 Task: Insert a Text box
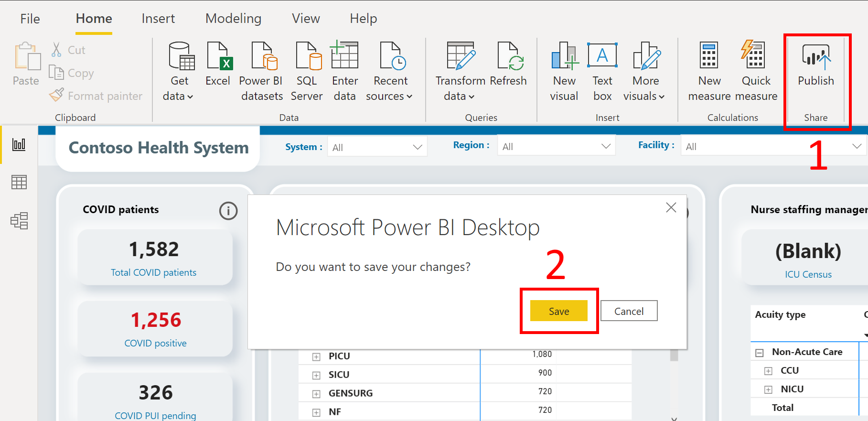(602, 72)
